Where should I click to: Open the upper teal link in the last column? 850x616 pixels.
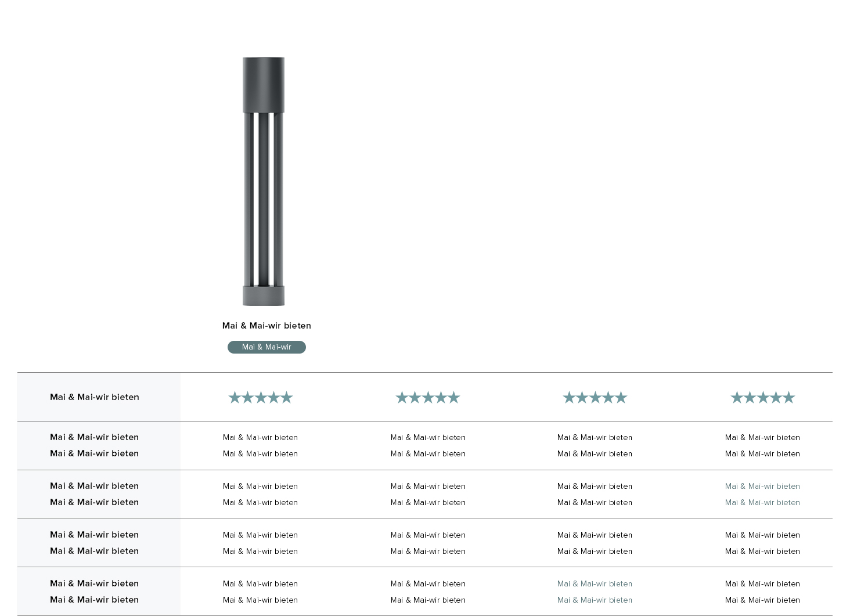point(762,487)
